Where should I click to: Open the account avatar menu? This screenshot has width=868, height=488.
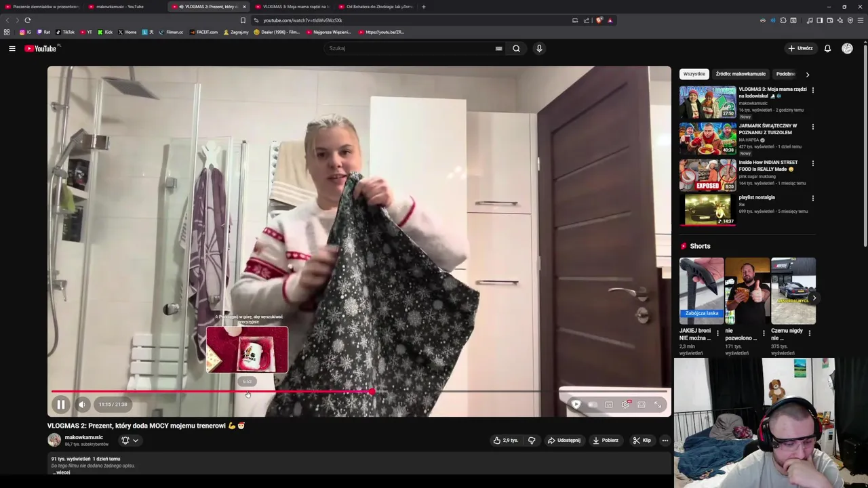pos(847,48)
